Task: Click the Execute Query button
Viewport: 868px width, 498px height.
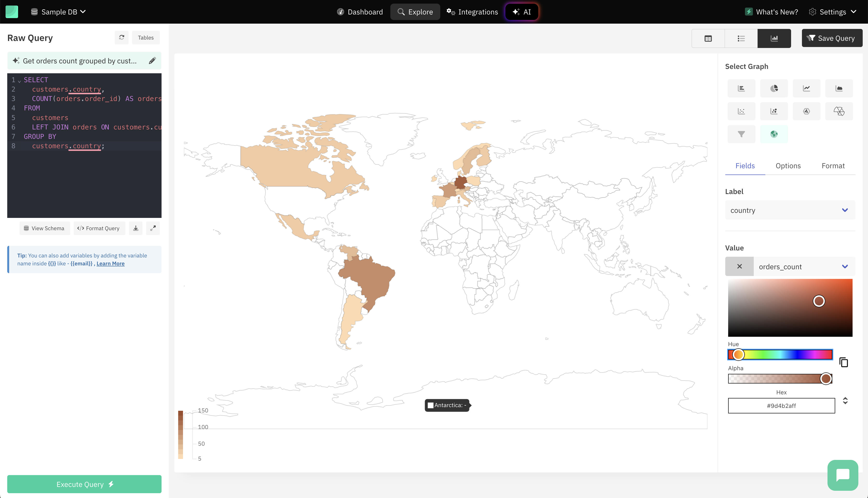Action: coord(84,484)
